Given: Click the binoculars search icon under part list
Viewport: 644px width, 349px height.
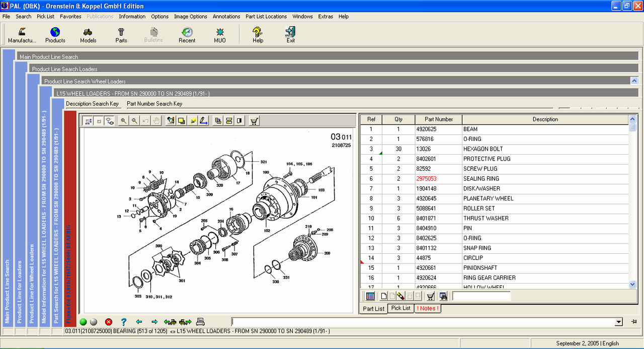Looking at the screenshot, I should coord(443,296).
